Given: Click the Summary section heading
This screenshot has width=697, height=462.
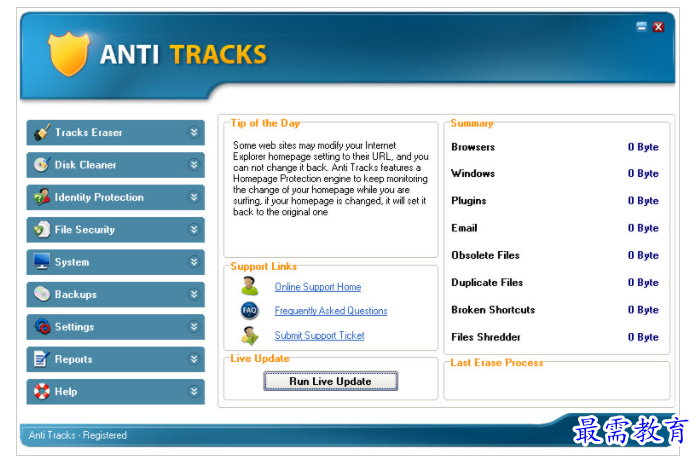Looking at the screenshot, I should tap(472, 123).
